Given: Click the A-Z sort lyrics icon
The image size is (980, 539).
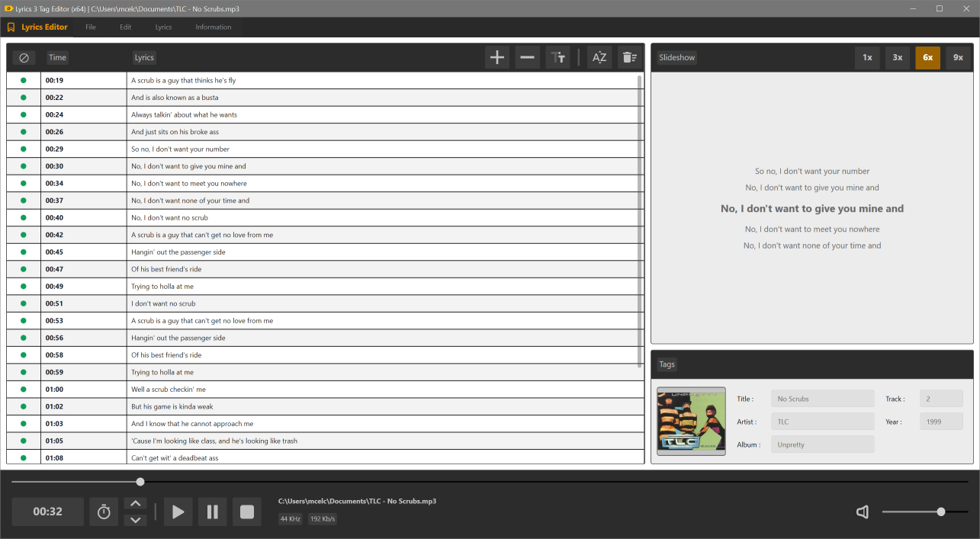Looking at the screenshot, I should [599, 57].
